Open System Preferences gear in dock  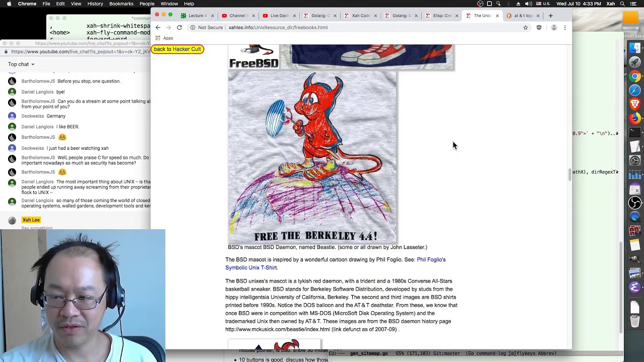[x=635, y=161]
